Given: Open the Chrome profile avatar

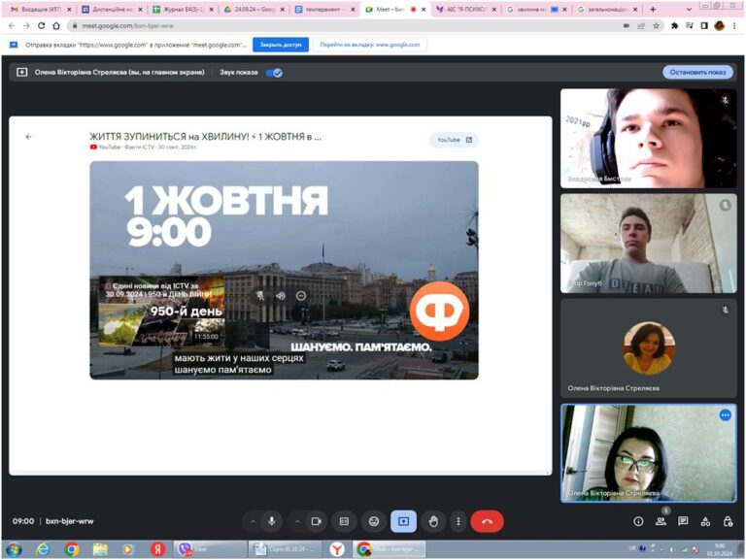Looking at the screenshot, I should click(x=720, y=26).
